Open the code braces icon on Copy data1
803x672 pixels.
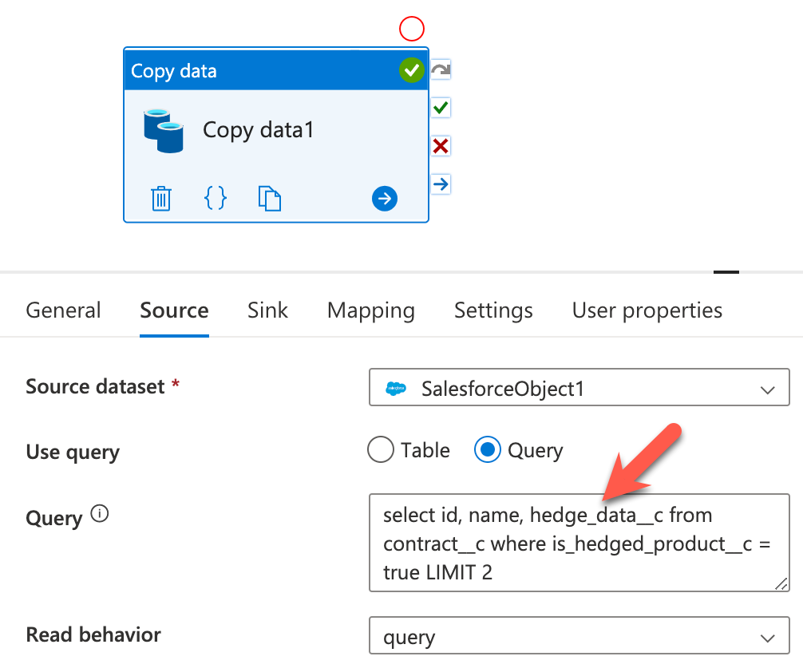(215, 199)
